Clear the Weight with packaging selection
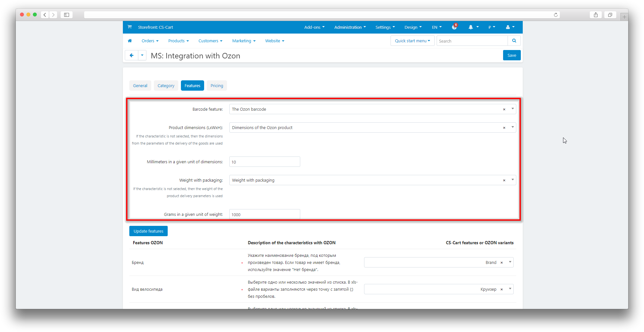 click(504, 180)
